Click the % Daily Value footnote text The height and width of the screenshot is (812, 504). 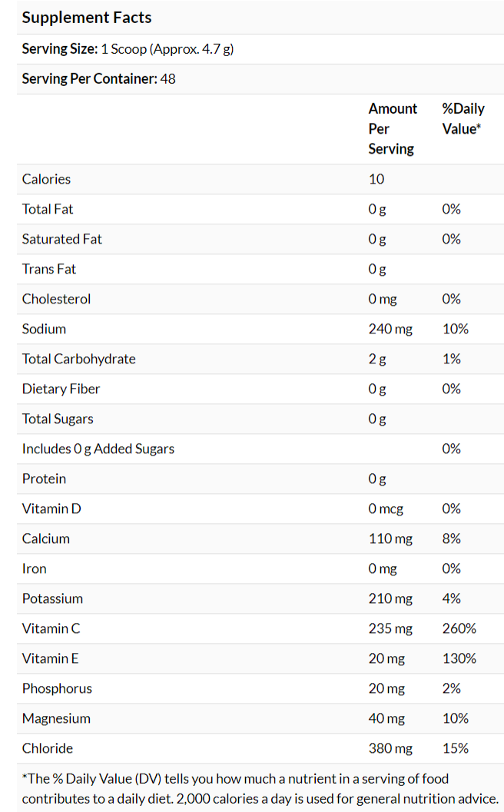[260, 788]
